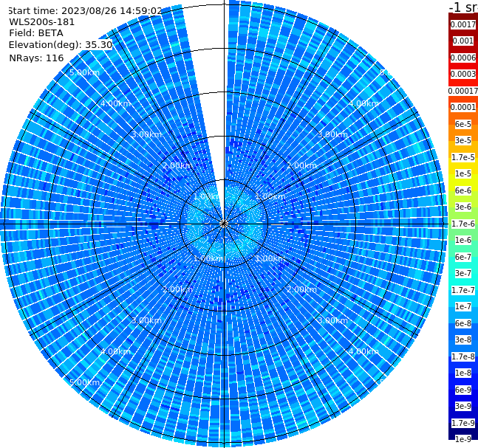
Task: Click the 0.00017 colorbar label
Action: 463,91
